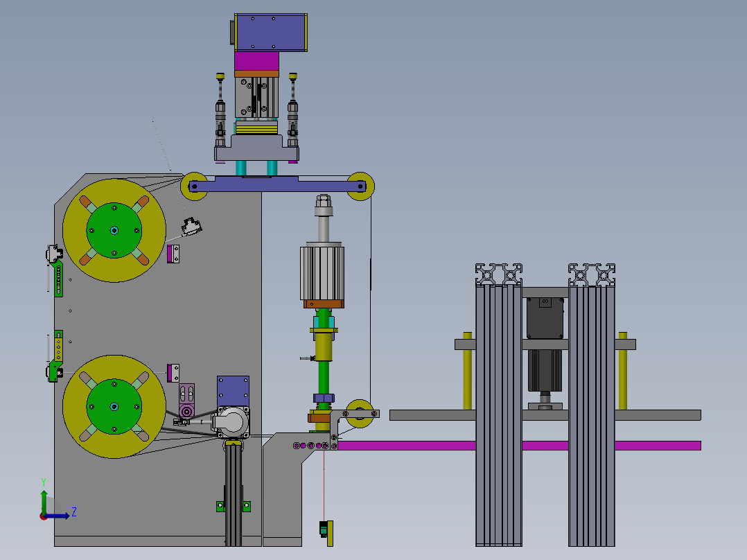Click the blue Z axis of the triad
Viewport: 747px width, 560px height.
[x=58, y=516]
